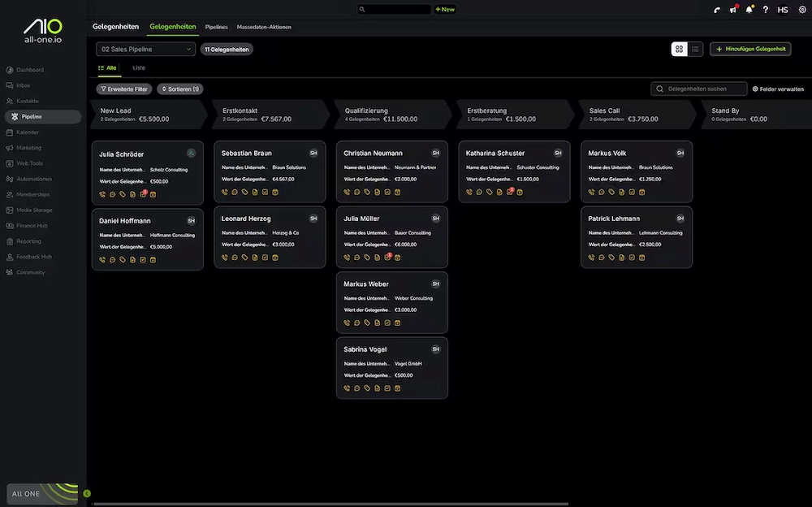This screenshot has height=507, width=812.
Task: Click the chat message icon on Sebastian Braun card
Action: 235,193
